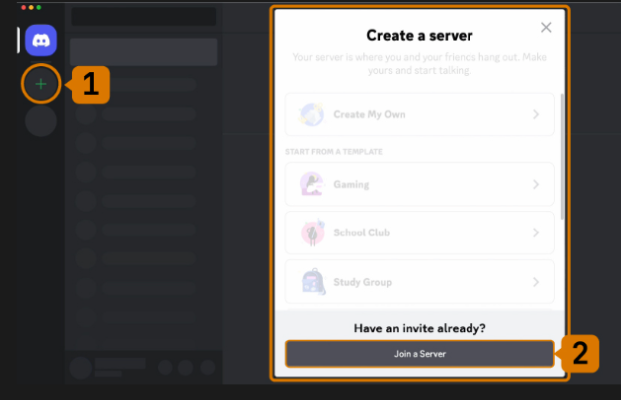Click the 'START FROM A TEMPLATE' label
The height and width of the screenshot is (400, 621).
tap(334, 152)
